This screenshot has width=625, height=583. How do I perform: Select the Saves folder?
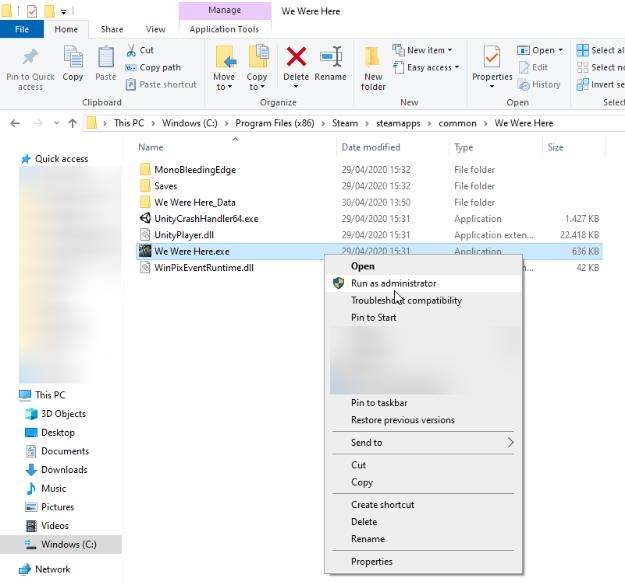pos(165,186)
